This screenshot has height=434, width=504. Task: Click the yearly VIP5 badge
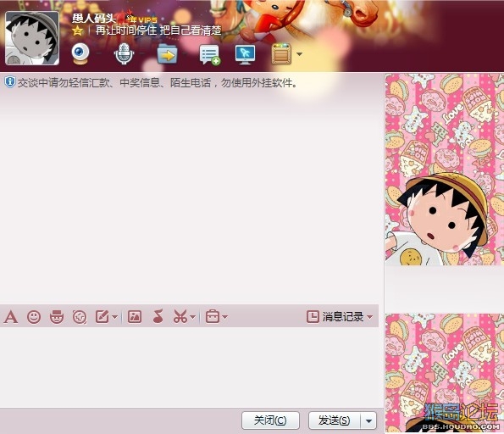click(141, 19)
